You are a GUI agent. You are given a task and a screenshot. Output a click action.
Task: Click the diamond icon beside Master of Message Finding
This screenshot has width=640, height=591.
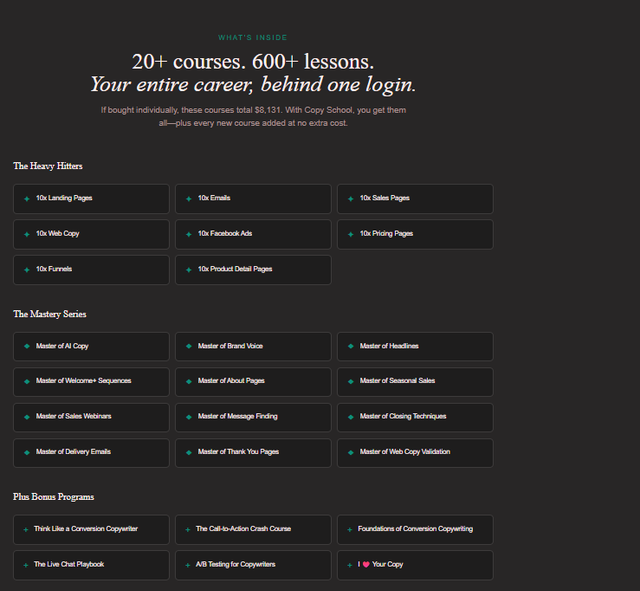click(x=189, y=417)
